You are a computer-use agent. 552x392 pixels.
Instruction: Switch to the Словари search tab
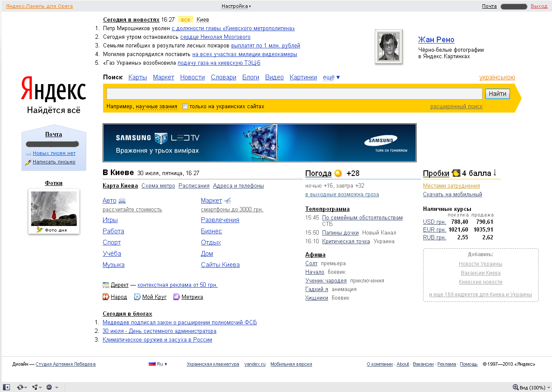click(223, 77)
